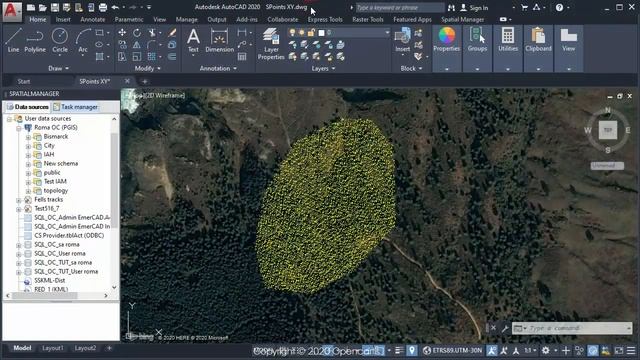
Task: Expand the Bismarck schema node
Action: click(x=28, y=137)
